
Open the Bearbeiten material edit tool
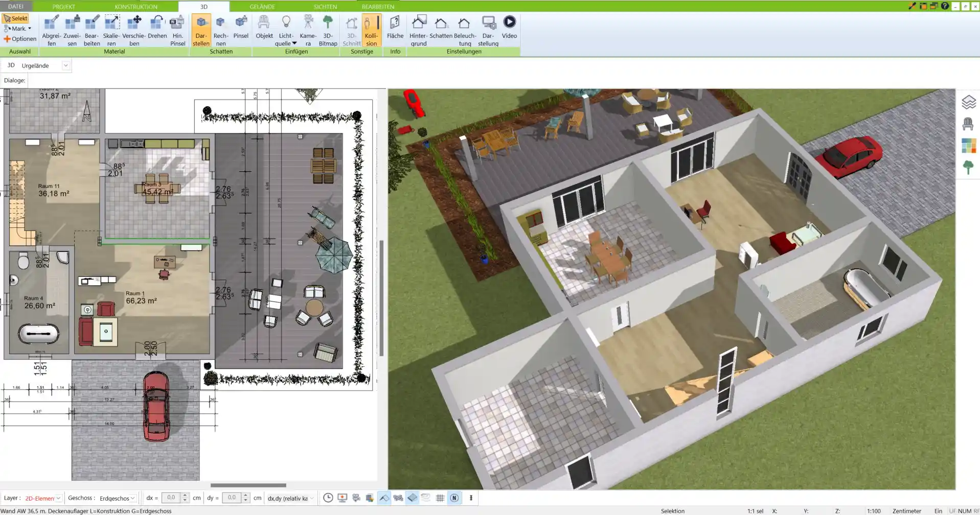click(x=92, y=30)
